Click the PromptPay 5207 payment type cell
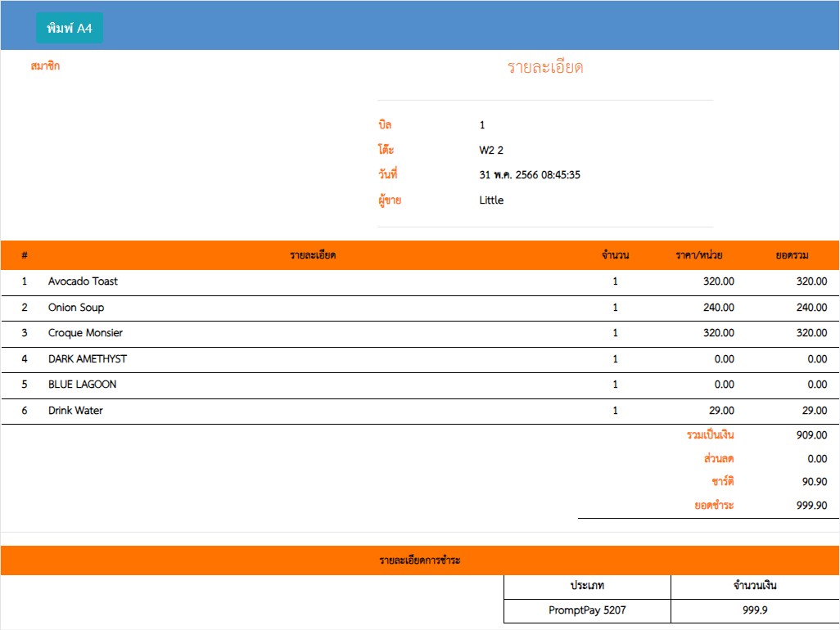 coord(587,610)
